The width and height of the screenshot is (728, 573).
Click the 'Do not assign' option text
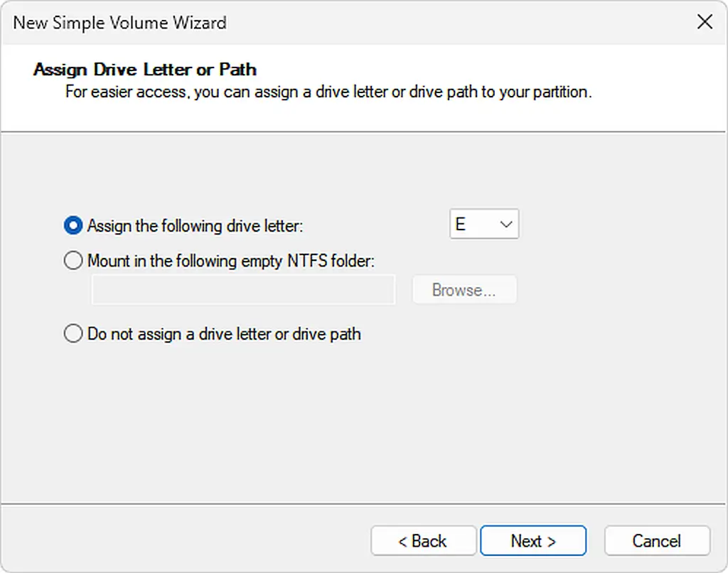(x=223, y=333)
